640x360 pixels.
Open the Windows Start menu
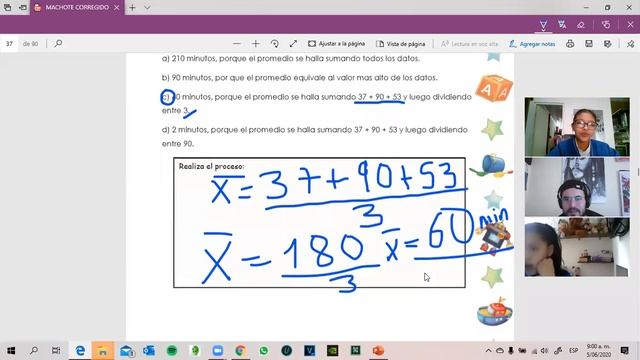[x=11, y=351]
